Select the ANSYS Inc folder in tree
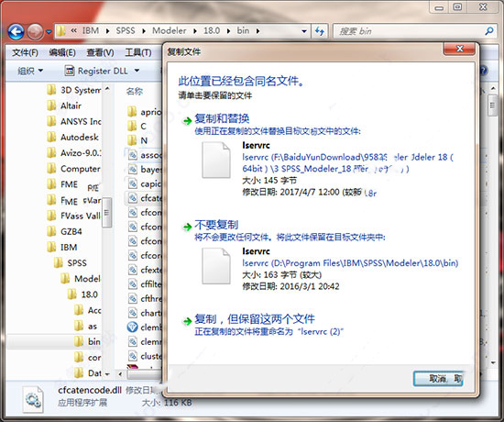The image size is (504, 422). (74, 121)
